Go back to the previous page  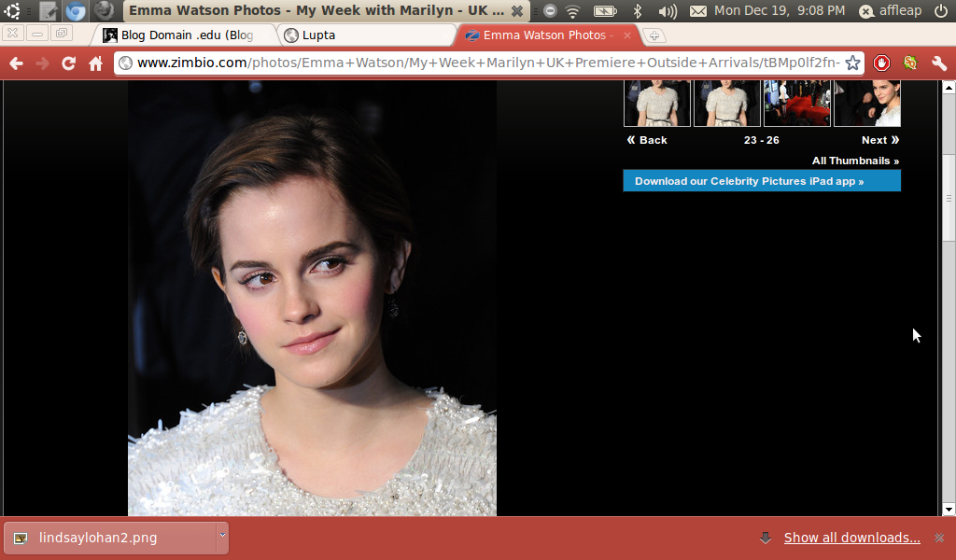17,63
